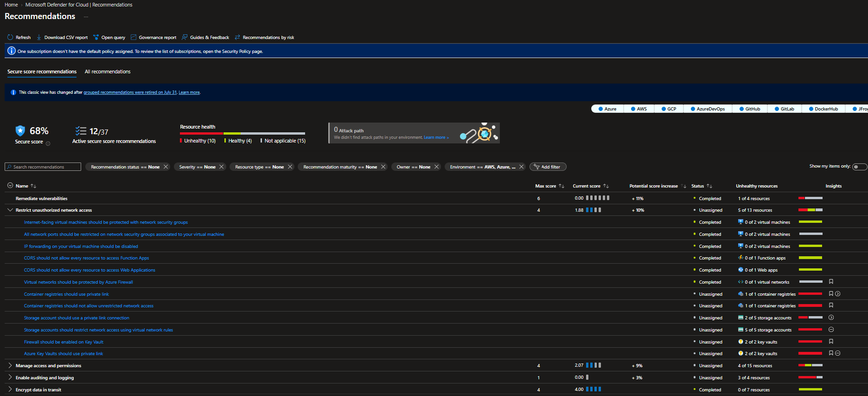Remove the Recommendation maturity filter
This screenshot has height=396, width=868.
(383, 167)
